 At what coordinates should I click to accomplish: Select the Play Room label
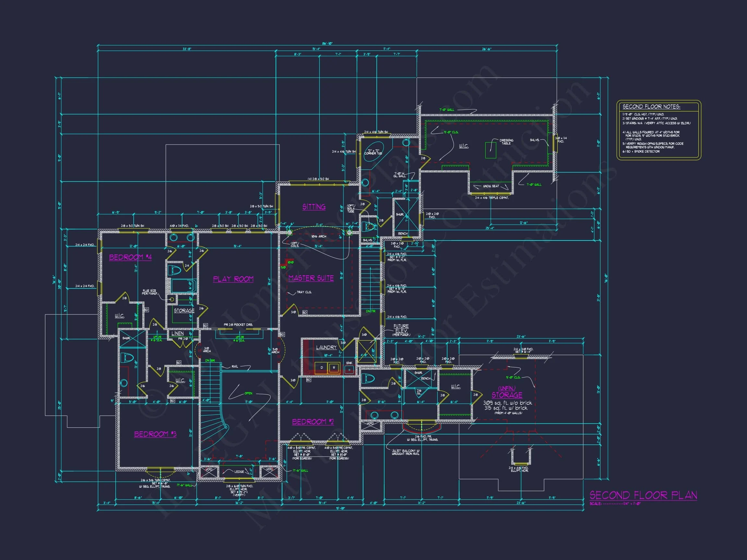pos(233,279)
